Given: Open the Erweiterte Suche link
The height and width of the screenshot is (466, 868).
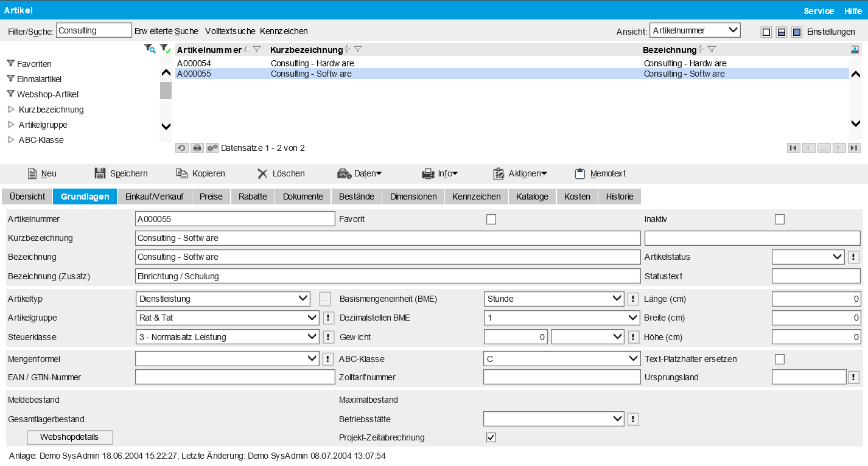Looking at the screenshot, I should (x=166, y=31).
